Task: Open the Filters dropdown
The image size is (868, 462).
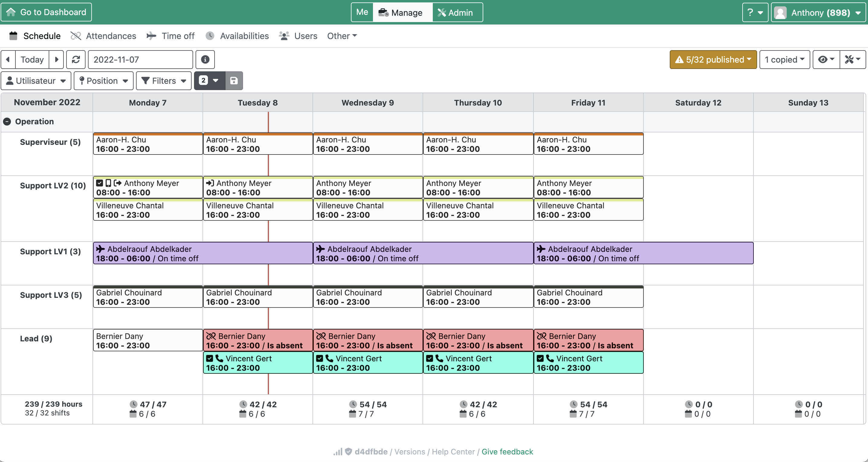Action: pos(164,80)
